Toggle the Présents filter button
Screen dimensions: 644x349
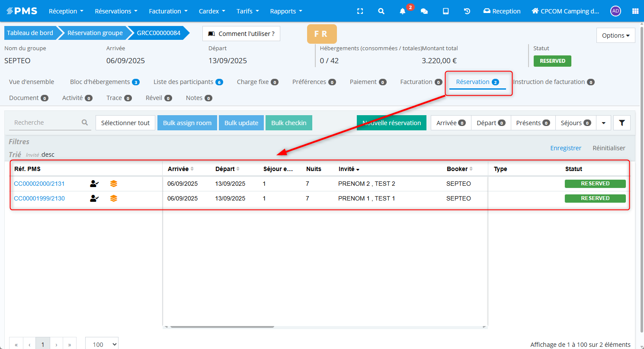pyautogui.click(x=533, y=123)
